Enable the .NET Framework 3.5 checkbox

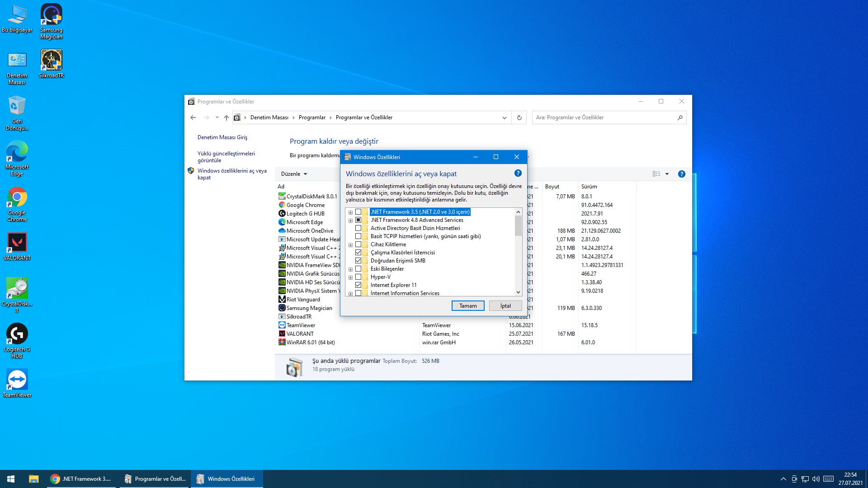tap(359, 212)
